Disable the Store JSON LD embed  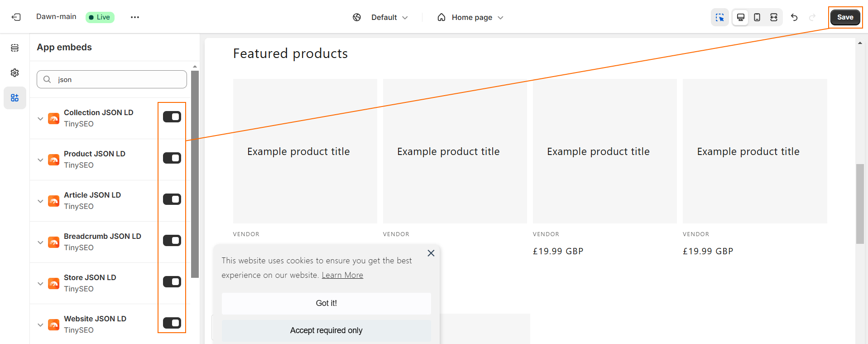[x=172, y=282]
